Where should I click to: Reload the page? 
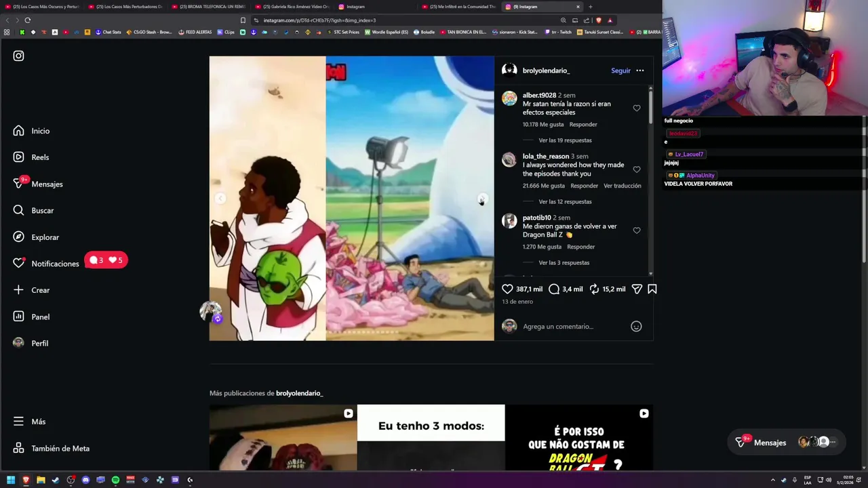(x=27, y=20)
